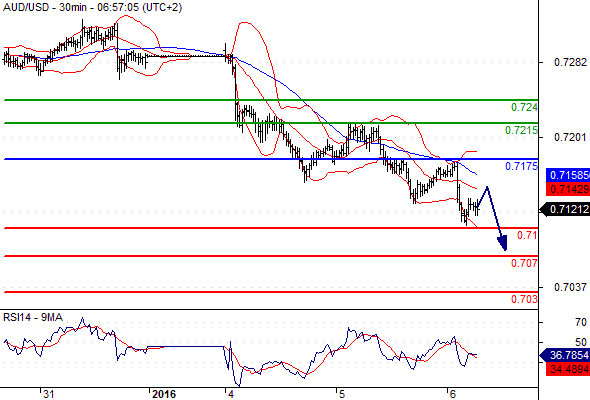Click the AUD/USD 30min chart title
This screenshot has height=400, width=590.
click(x=92, y=7)
